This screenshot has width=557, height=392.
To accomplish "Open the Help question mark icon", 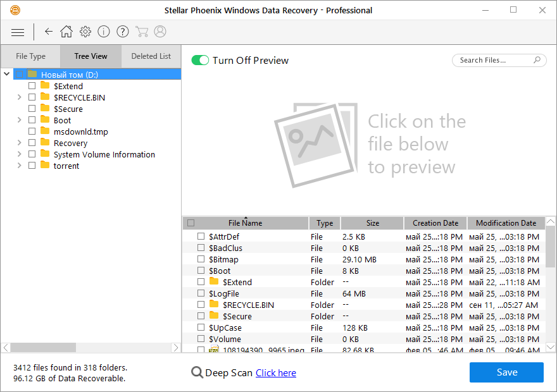I will (123, 32).
